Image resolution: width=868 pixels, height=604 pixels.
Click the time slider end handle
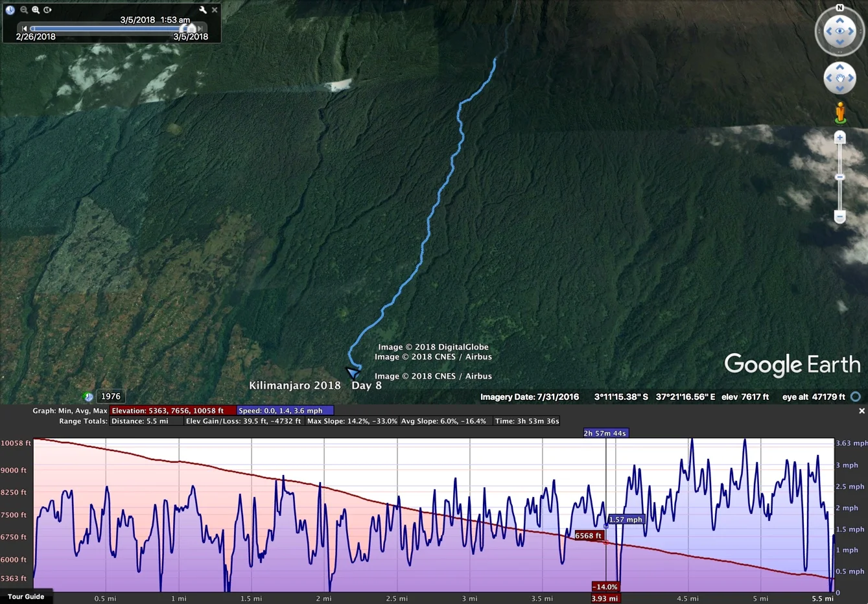click(x=191, y=29)
